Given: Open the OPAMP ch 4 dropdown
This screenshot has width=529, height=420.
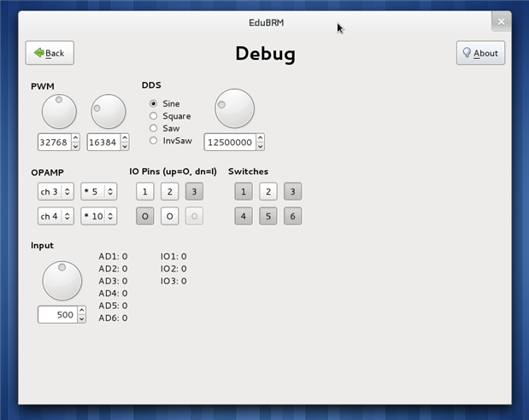Looking at the screenshot, I should [56, 216].
